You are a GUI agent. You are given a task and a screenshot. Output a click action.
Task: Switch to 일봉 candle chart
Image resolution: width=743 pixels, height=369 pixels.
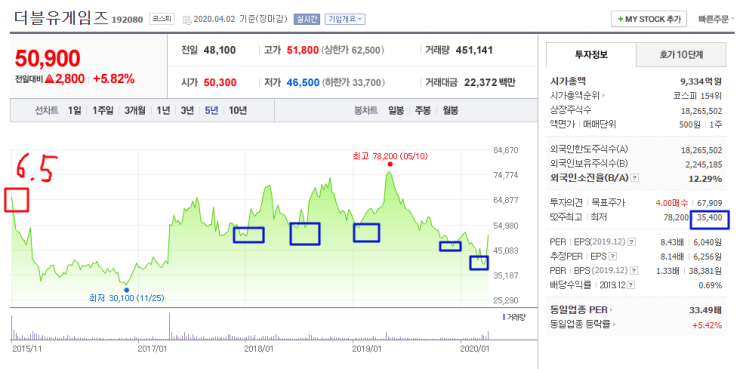pyautogui.click(x=396, y=111)
